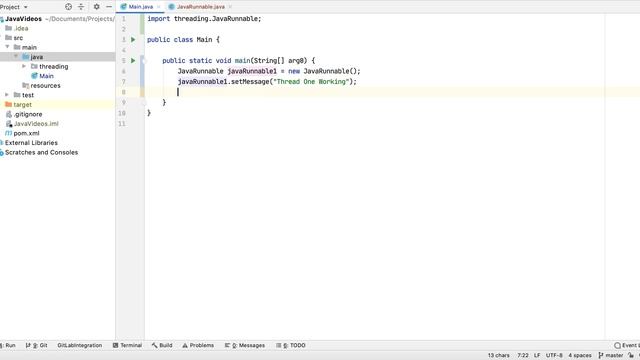Open the pom.xml file
The image size is (640, 360).
pos(26,133)
